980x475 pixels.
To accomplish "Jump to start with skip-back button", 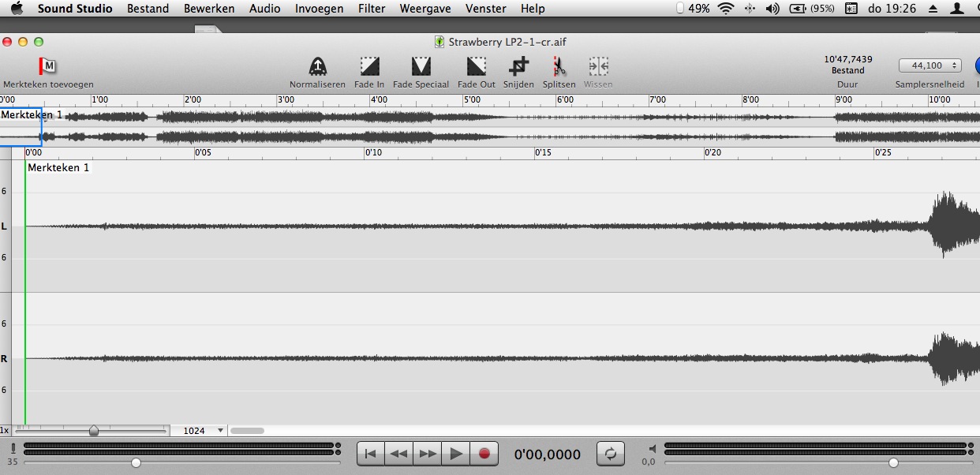I will [371, 454].
